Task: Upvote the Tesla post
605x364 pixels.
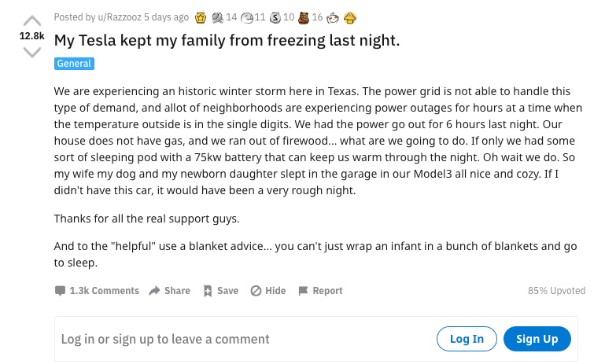Action: pyautogui.click(x=31, y=20)
